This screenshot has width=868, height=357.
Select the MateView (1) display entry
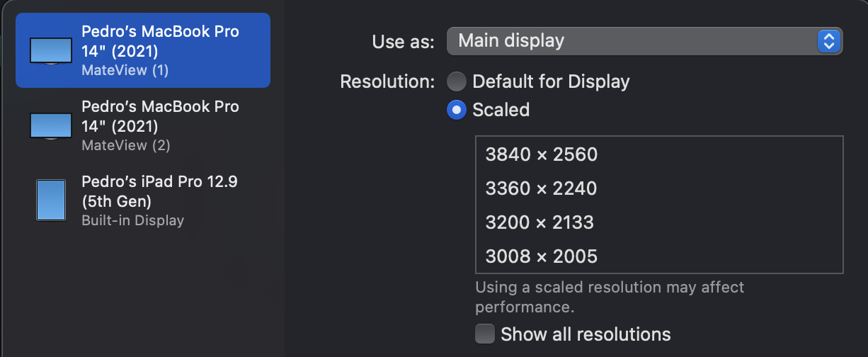pos(143,50)
